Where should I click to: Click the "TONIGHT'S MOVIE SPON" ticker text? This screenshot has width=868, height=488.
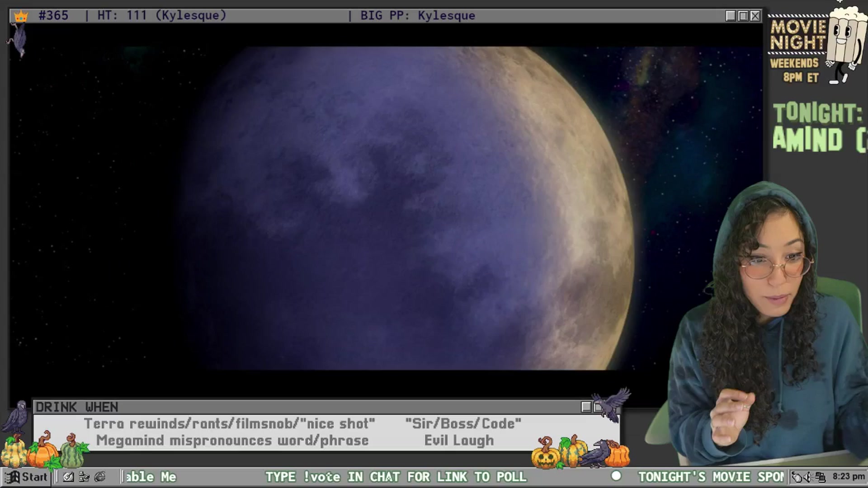click(711, 477)
